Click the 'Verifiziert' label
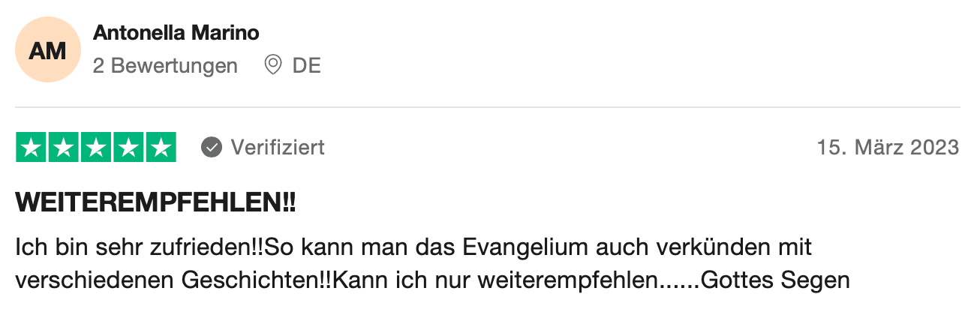Image resolution: width=980 pixels, height=315 pixels. [278, 148]
